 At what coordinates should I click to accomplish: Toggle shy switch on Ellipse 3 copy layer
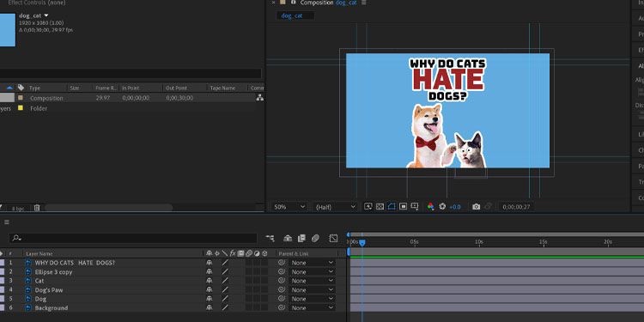(x=209, y=271)
